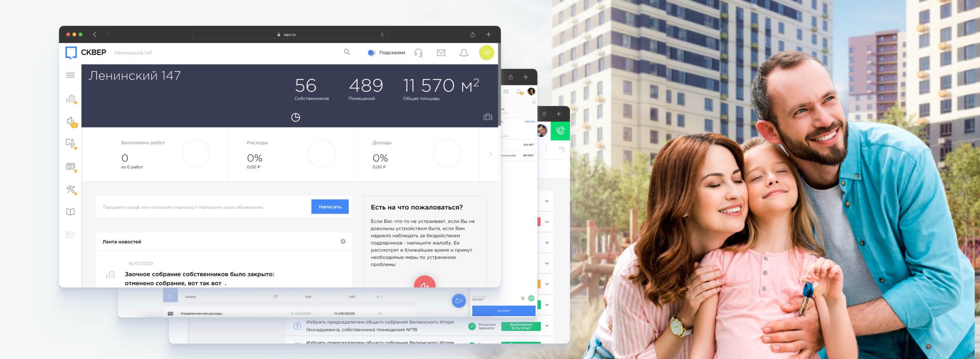
Task: Open the three-dots menu in back window
Action: click(546, 149)
